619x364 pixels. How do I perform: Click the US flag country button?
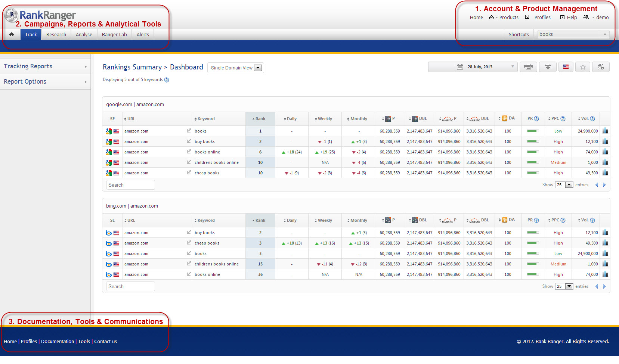[566, 67]
